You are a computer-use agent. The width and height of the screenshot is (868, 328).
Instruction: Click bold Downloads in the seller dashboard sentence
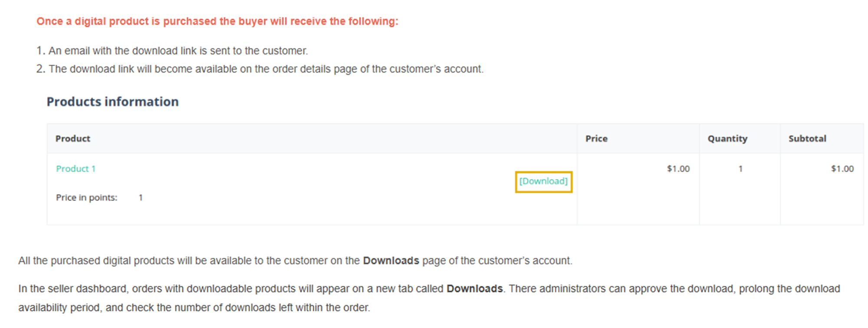click(474, 289)
